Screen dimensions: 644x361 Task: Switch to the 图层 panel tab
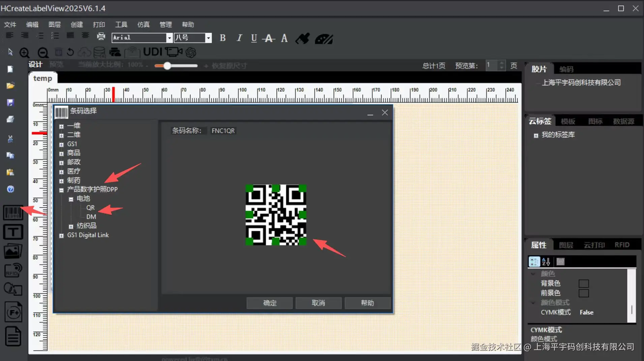click(x=566, y=245)
